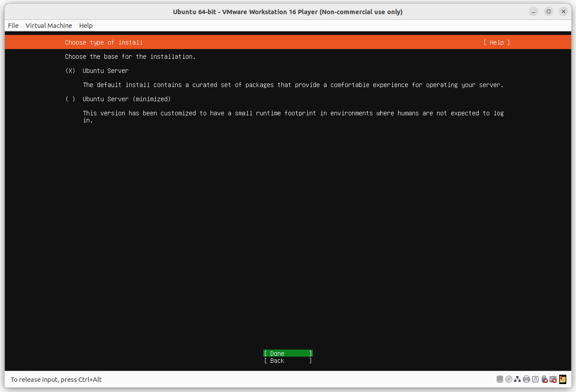The height and width of the screenshot is (392, 576).
Task: Click the network adapter status icon
Action: (518, 379)
